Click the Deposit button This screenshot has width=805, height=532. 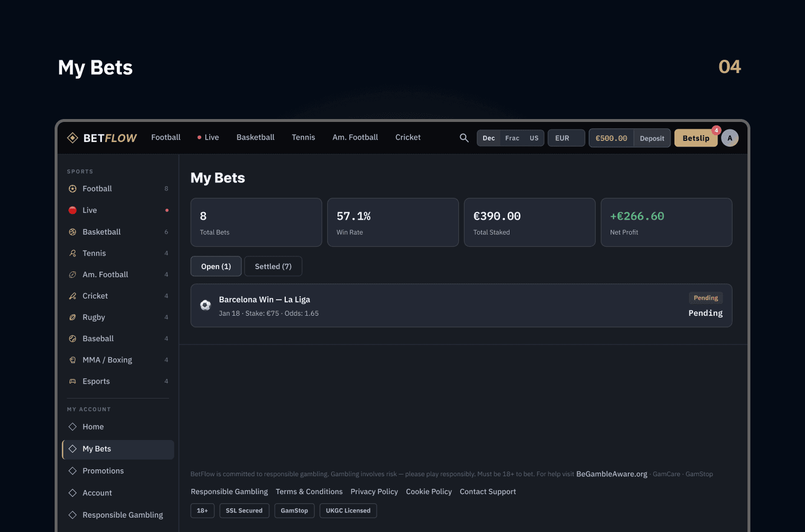coord(651,138)
